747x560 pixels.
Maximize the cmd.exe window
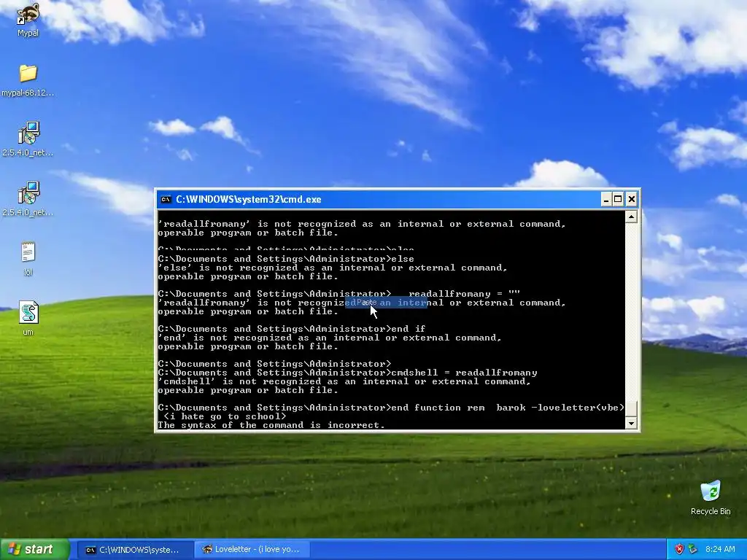click(x=618, y=200)
